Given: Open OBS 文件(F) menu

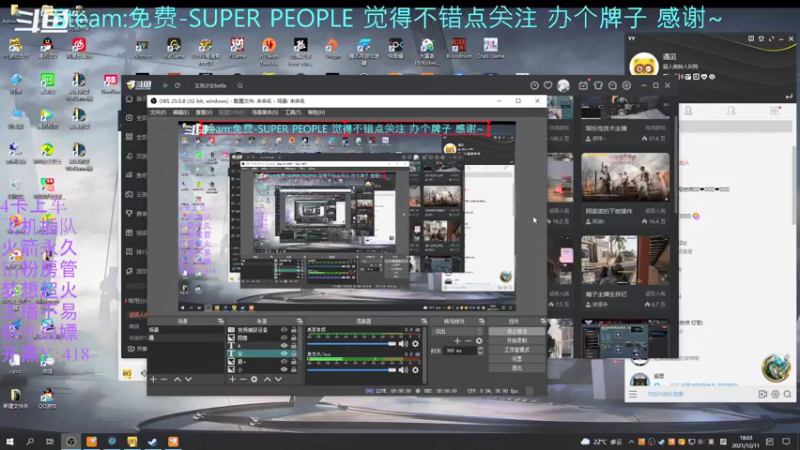Looking at the screenshot, I should [158, 112].
